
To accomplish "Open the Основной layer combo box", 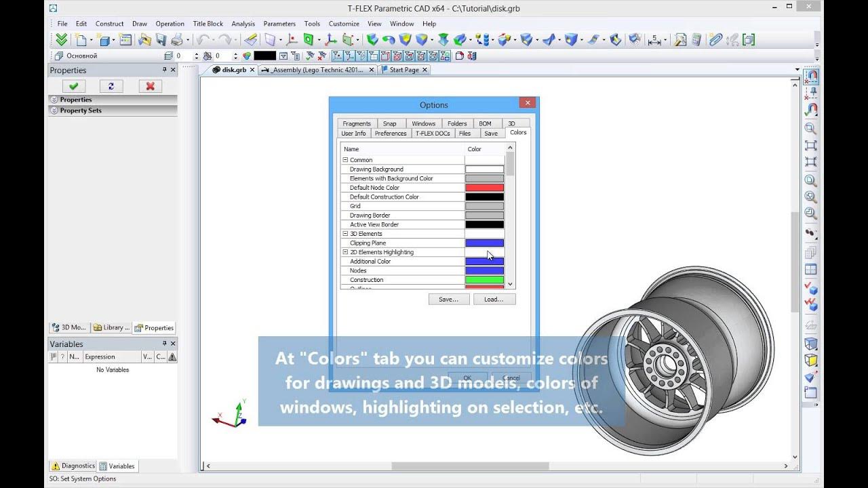I will point(106,56).
